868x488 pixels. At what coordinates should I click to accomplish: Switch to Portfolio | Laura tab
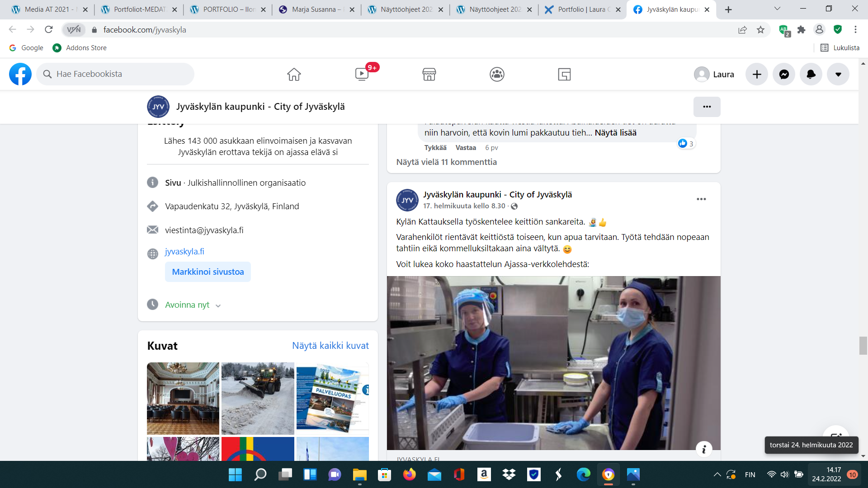pos(583,9)
